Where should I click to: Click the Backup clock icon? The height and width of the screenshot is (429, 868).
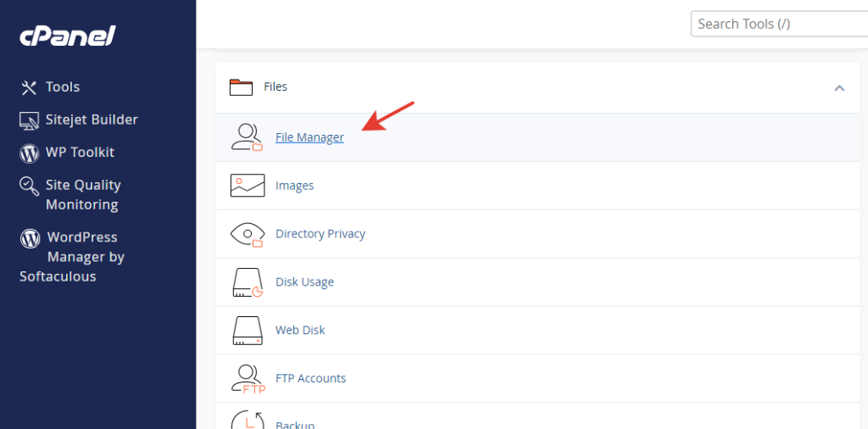pos(247,421)
